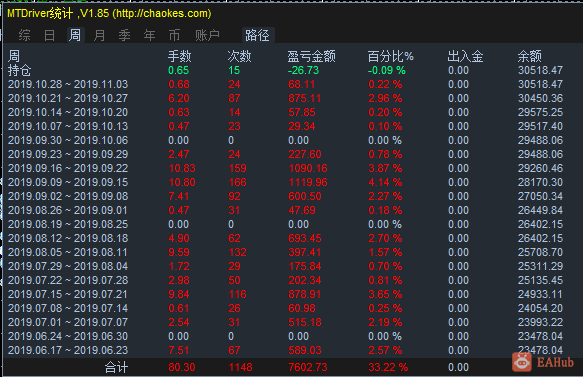Viewport: 583px width, 377px height.
Task: Open the chaokes.com link in title
Action: coord(162,14)
